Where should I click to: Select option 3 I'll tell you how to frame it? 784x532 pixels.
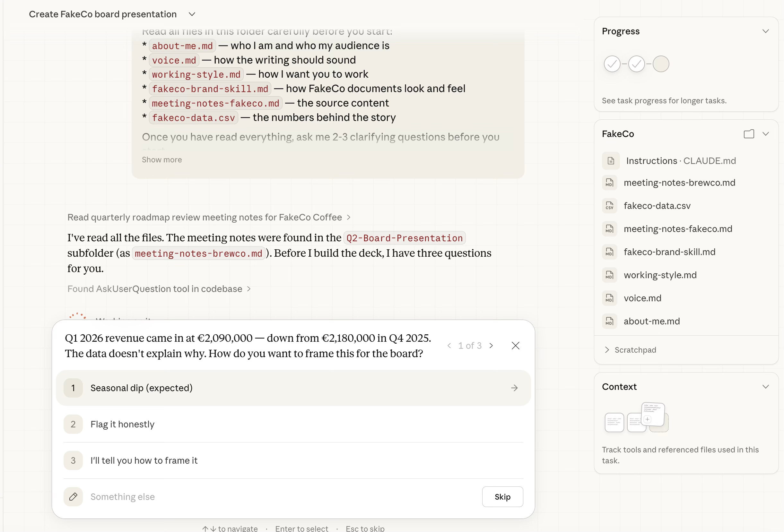(x=144, y=460)
